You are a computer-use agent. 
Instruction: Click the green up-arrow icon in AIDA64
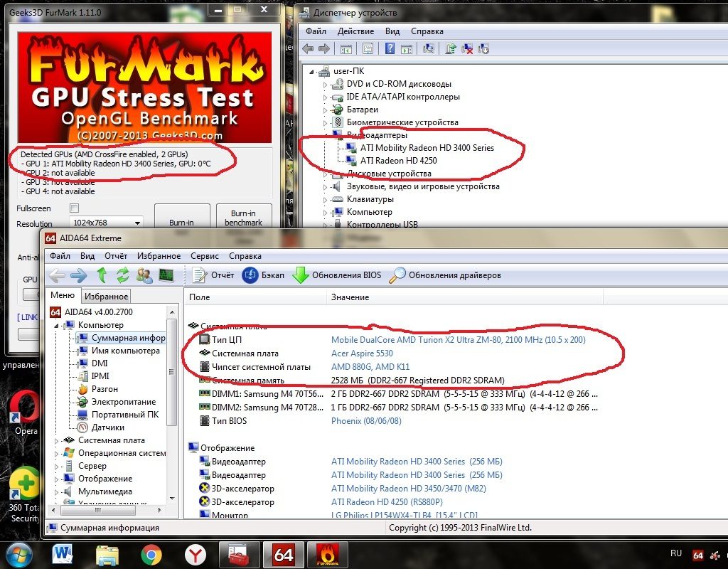pos(102,275)
